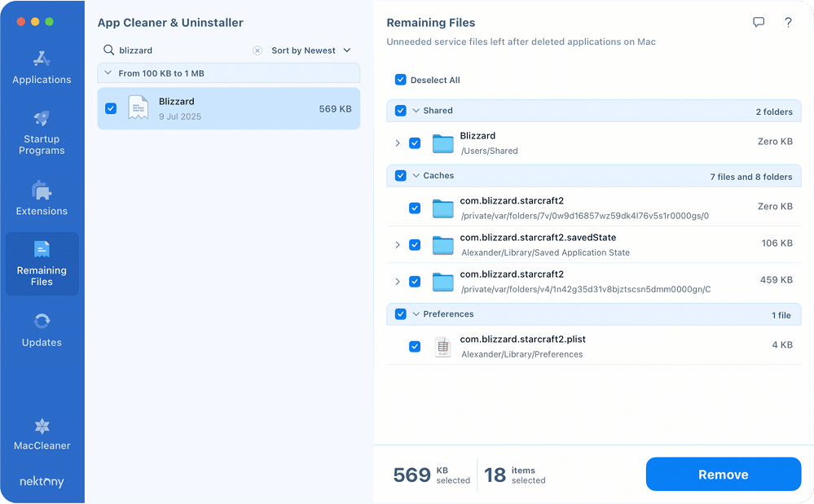Uncheck the Caches group checkbox
The height and width of the screenshot is (504, 814).
pos(400,175)
